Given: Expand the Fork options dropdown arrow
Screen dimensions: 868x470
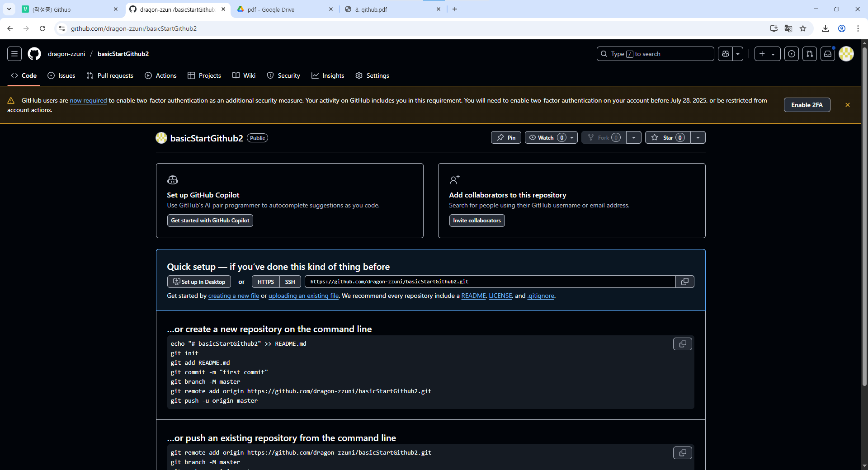Looking at the screenshot, I should tap(634, 137).
